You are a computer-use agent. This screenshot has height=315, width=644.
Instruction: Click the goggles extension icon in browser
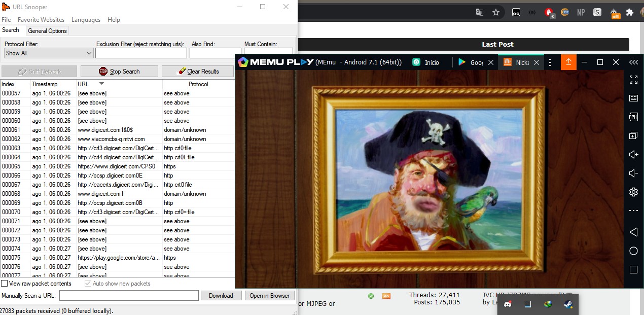[x=516, y=12]
